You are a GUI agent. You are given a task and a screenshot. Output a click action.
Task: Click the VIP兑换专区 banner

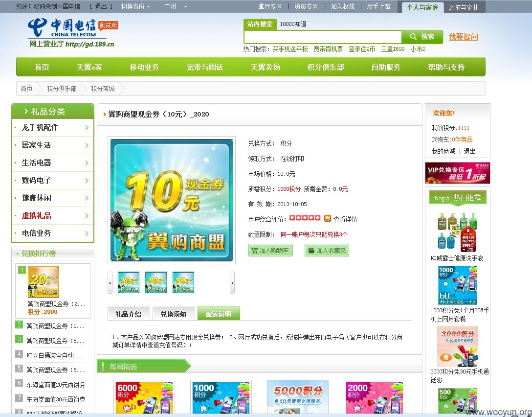(457, 173)
